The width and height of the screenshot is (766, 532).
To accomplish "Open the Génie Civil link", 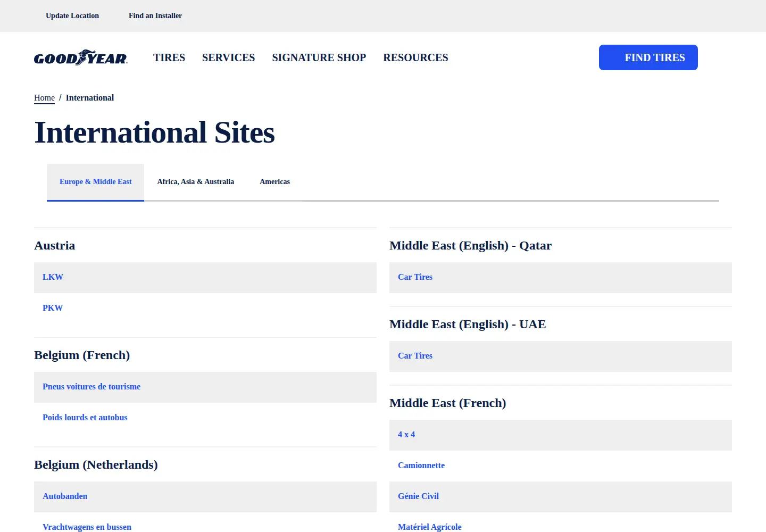I will pyautogui.click(x=418, y=496).
